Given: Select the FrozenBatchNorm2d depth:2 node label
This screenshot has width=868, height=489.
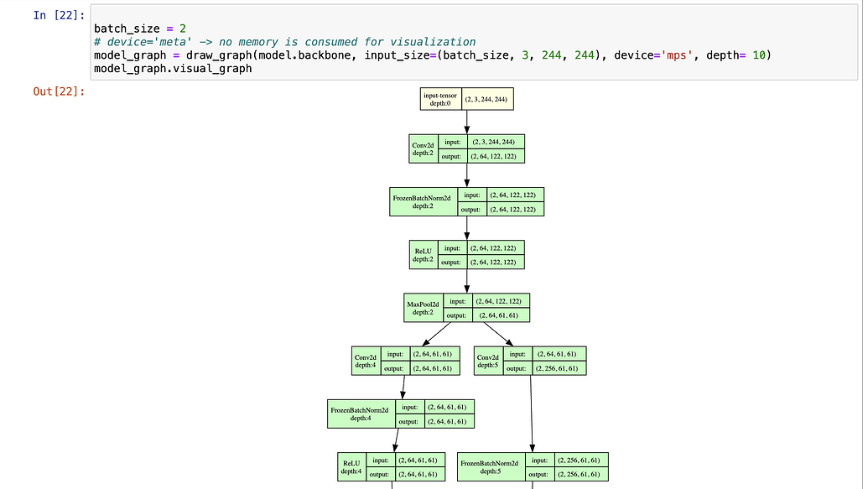Looking at the screenshot, I should 421,202.
